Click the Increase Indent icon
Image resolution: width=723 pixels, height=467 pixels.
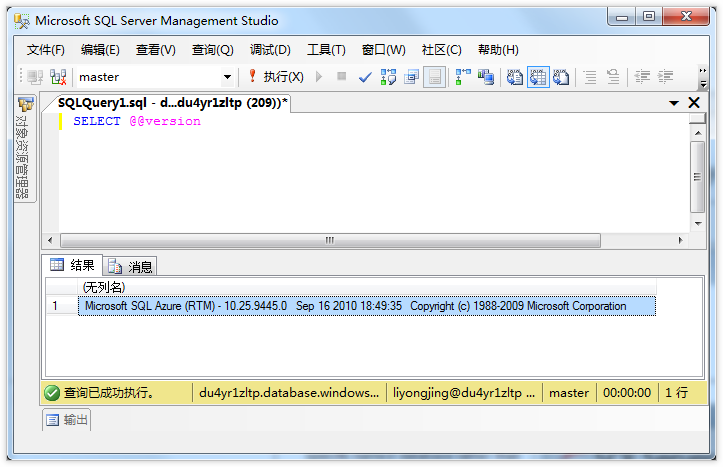(x=665, y=77)
